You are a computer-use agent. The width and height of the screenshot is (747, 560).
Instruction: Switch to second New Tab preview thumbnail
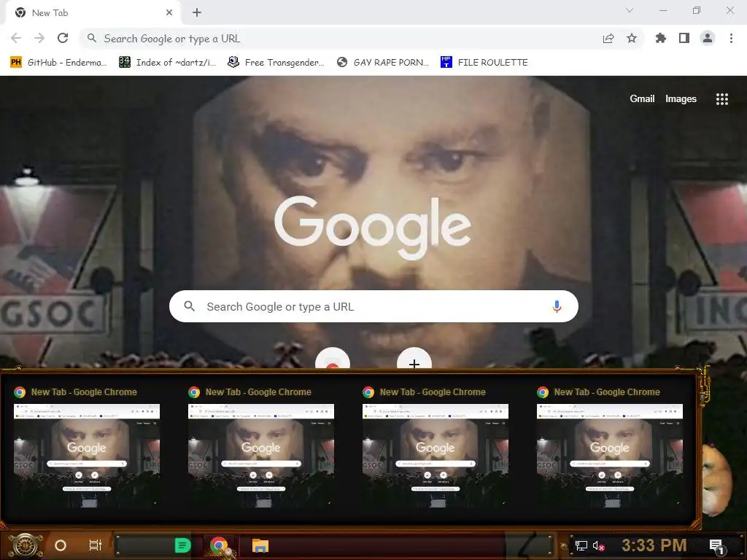click(261, 456)
